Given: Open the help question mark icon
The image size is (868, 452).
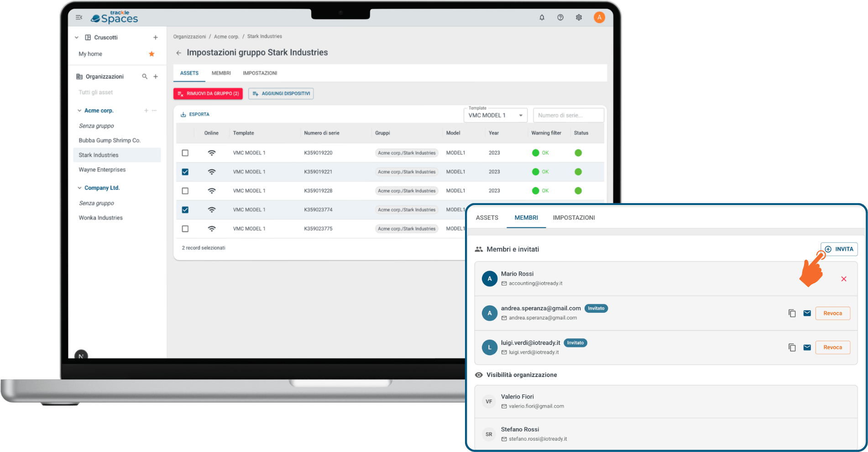Looking at the screenshot, I should [560, 17].
